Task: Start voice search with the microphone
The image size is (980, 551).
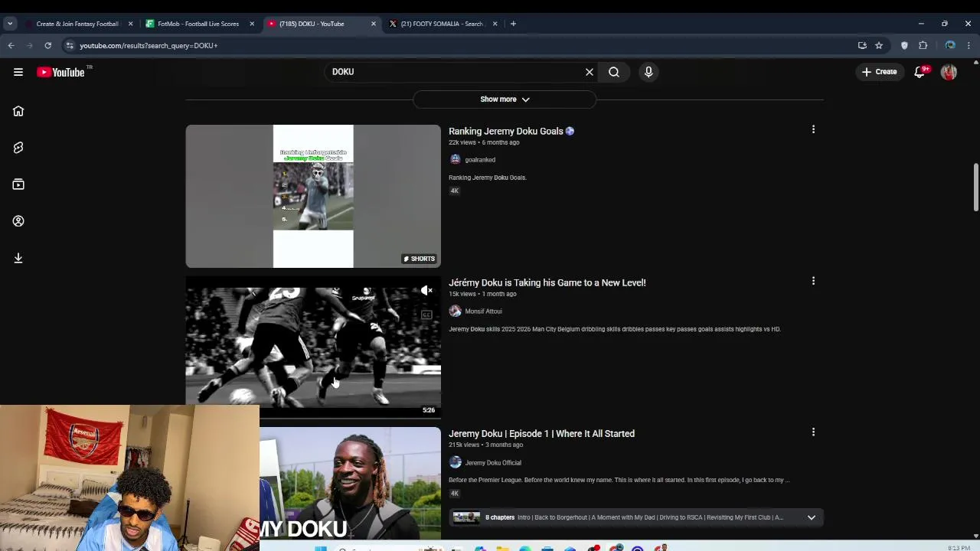Action: (648, 72)
